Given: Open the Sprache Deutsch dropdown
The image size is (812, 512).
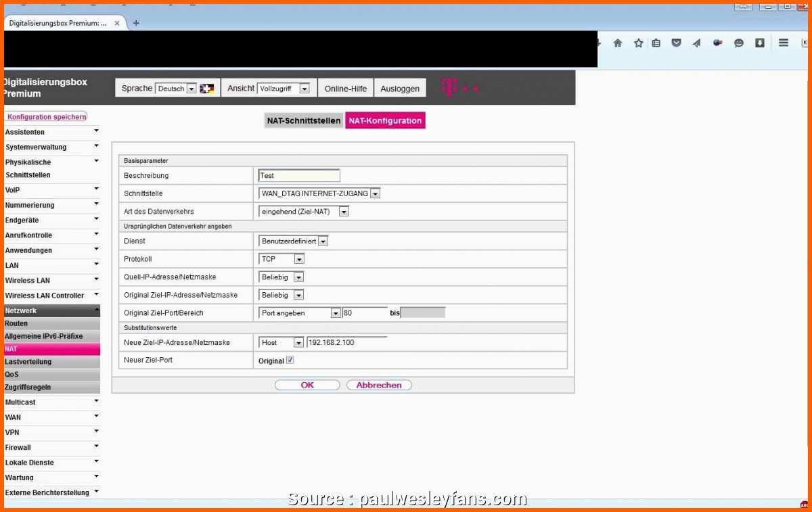Looking at the screenshot, I should pos(175,89).
